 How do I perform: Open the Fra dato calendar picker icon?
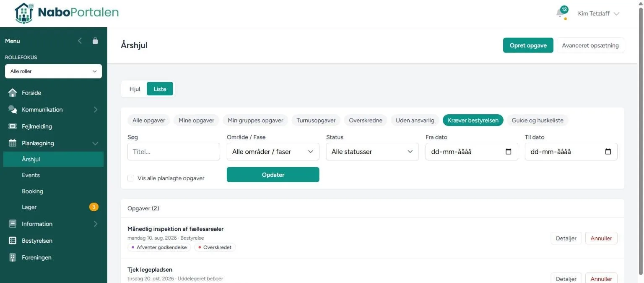tap(509, 152)
